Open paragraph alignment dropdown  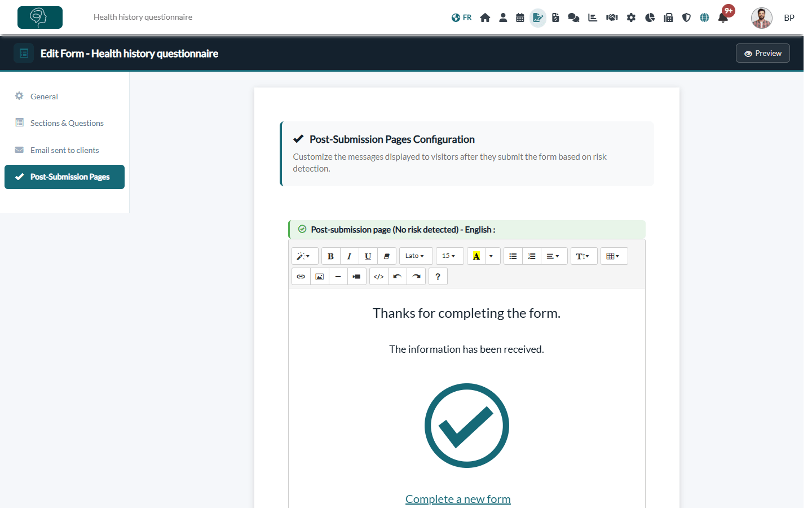pyautogui.click(x=554, y=256)
